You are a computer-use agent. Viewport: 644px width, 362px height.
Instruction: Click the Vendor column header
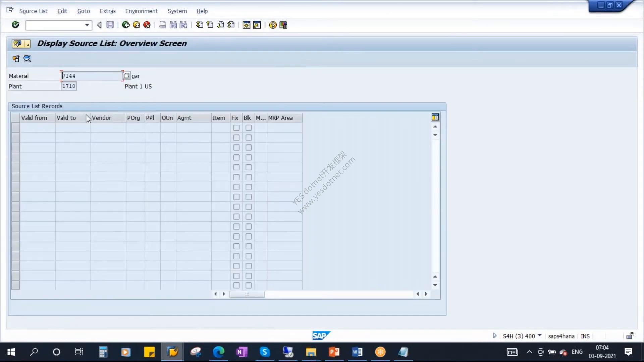point(108,118)
